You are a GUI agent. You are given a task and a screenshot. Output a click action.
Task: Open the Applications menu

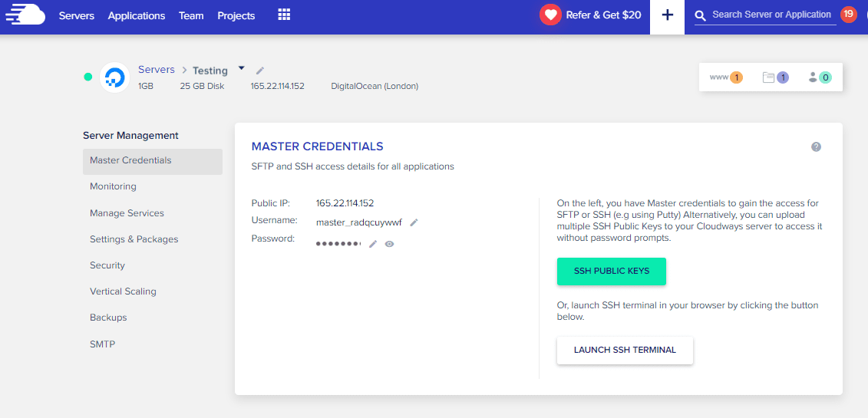[136, 15]
